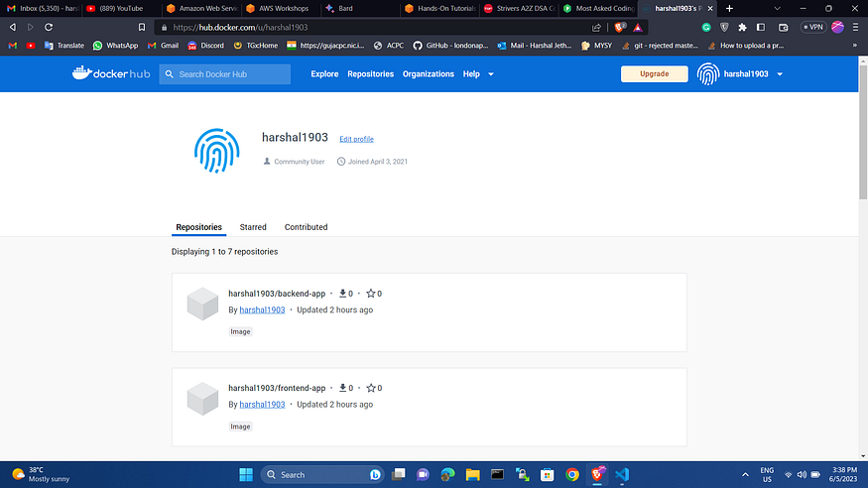Click the large fingerprint profile picture
The image size is (868, 488).
pyautogui.click(x=217, y=151)
